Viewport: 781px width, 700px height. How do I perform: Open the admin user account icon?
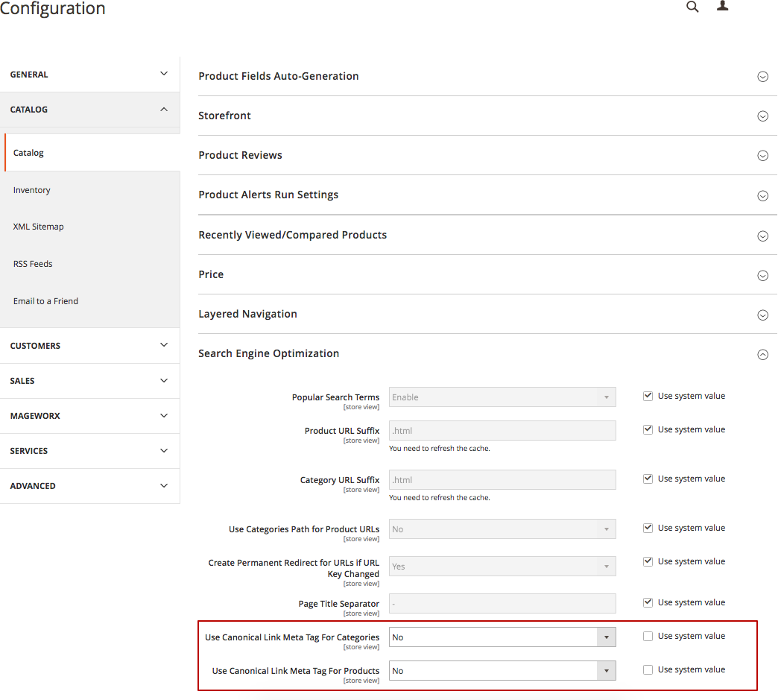pos(722,5)
